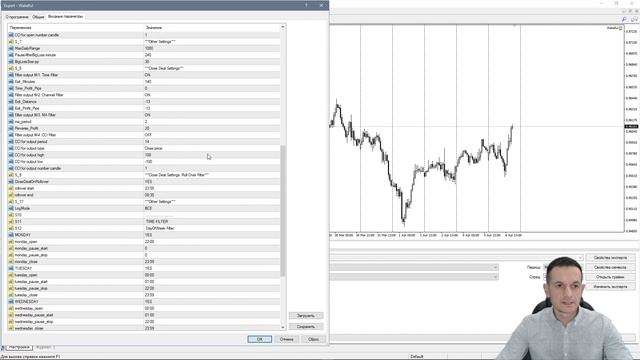Click the ma_period row icon
Screen dimensions: 640x360
[x=11, y=122]
